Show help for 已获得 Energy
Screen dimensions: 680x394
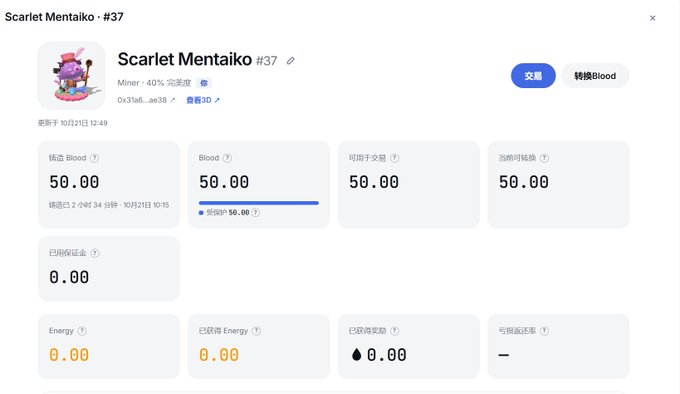256,331
